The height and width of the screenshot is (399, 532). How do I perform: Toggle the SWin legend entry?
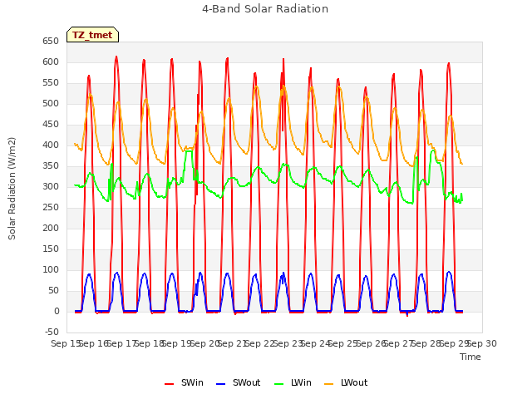(185, 382)
